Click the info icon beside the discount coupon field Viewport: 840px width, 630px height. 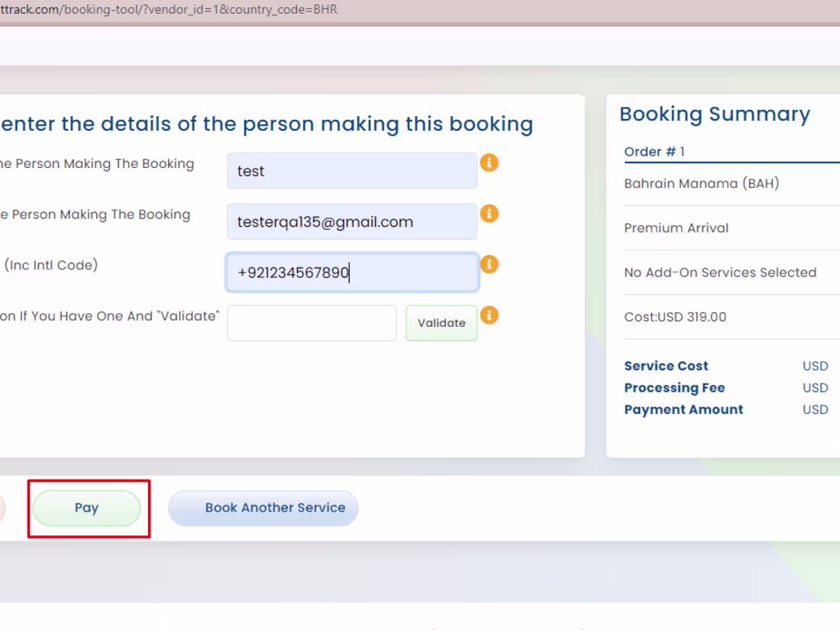tap(489, 315)
